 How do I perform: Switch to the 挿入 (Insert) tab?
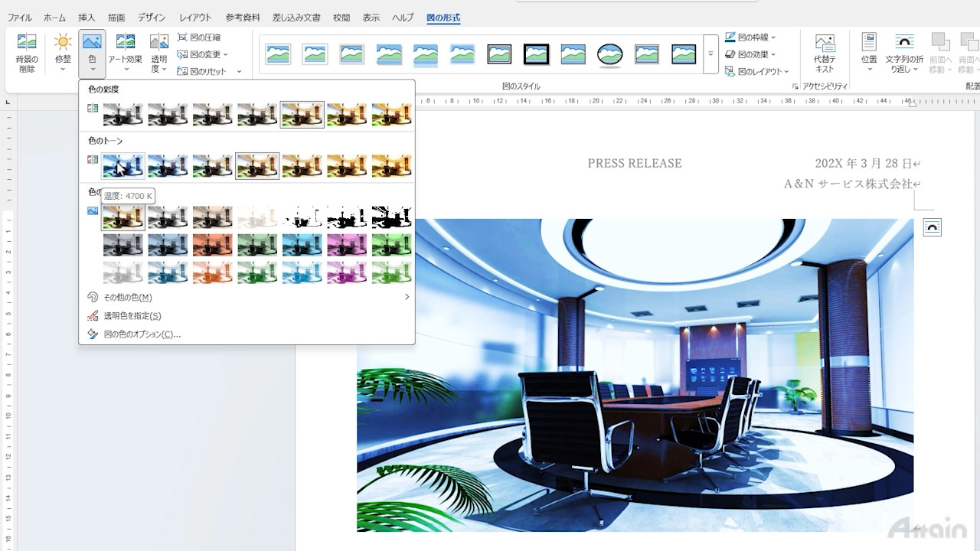[x=87, y=18]
